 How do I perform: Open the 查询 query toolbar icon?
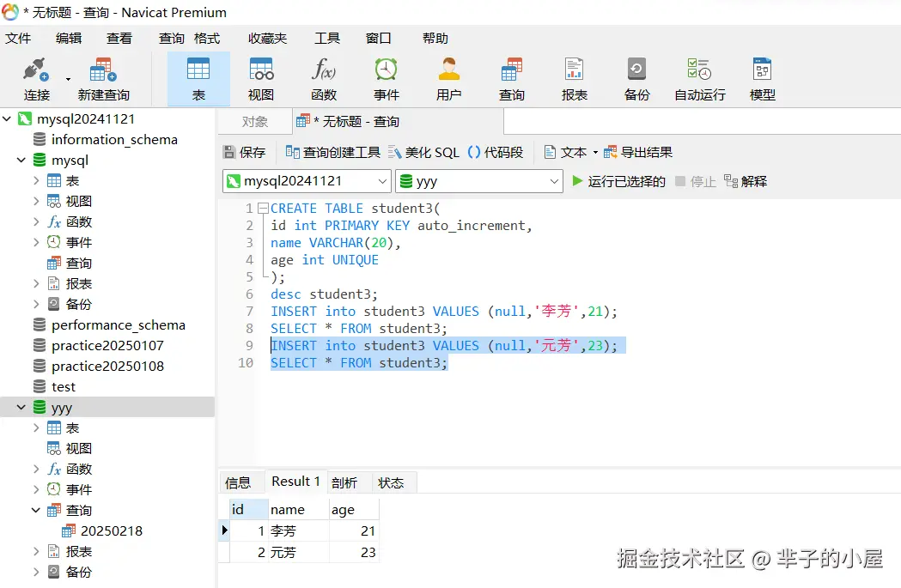511,79
